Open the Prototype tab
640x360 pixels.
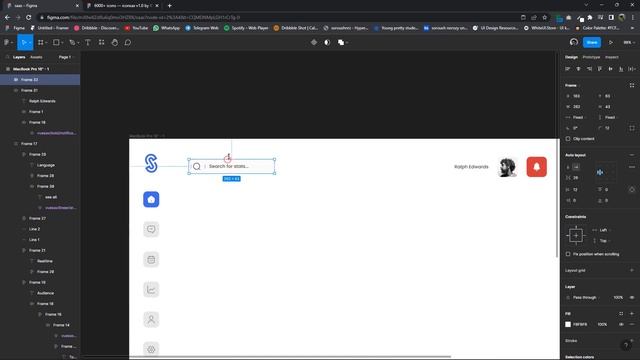[591, 57]
